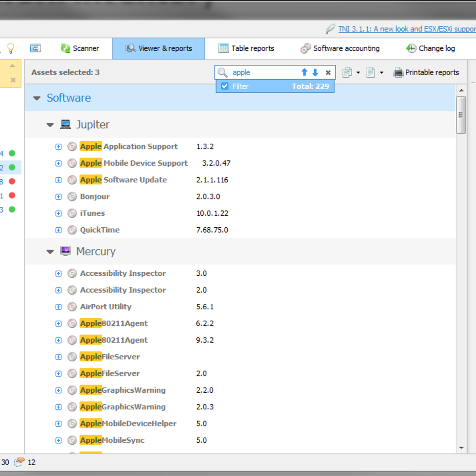This screenshot has width=476, height=476.
Task: Toggle the Filter checkbox
Action: 225,86
